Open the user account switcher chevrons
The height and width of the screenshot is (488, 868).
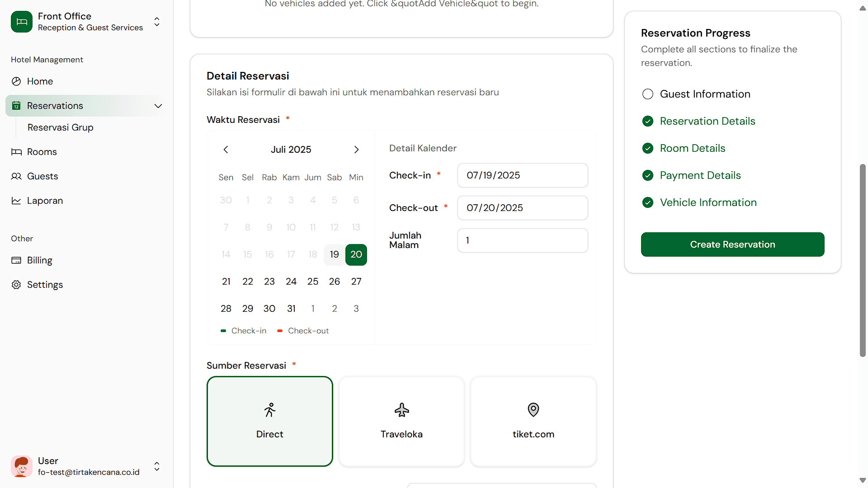156,467
